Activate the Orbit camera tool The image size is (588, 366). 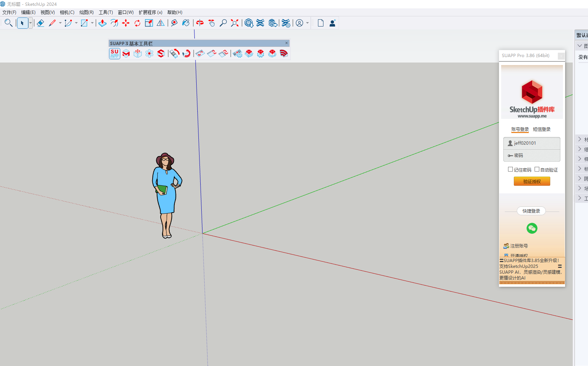coord(200,23)
